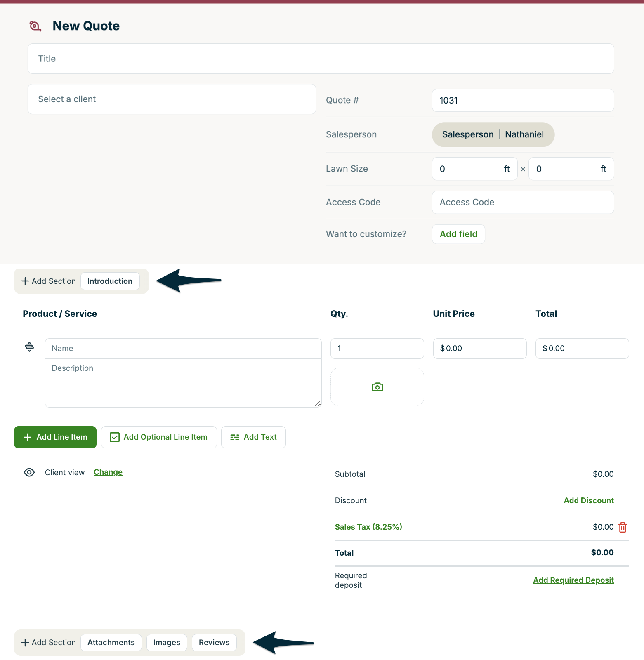Click the Add Required Deposit link

tap(573, 580)
